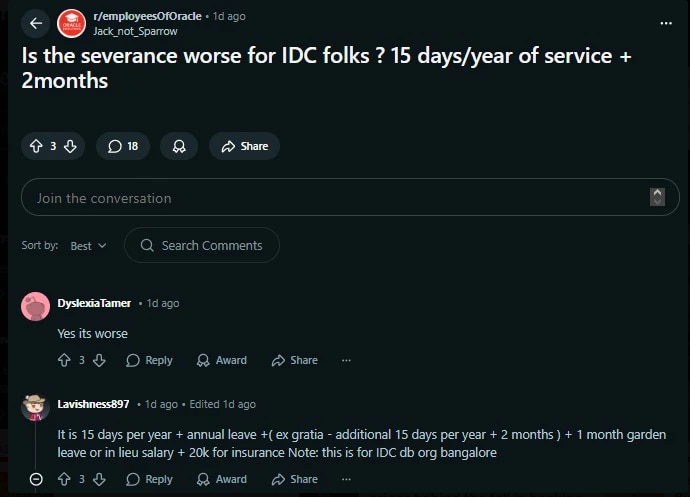This screenshot has height=497, width=690.
Task: Give an award to the post
Action: 179,146
